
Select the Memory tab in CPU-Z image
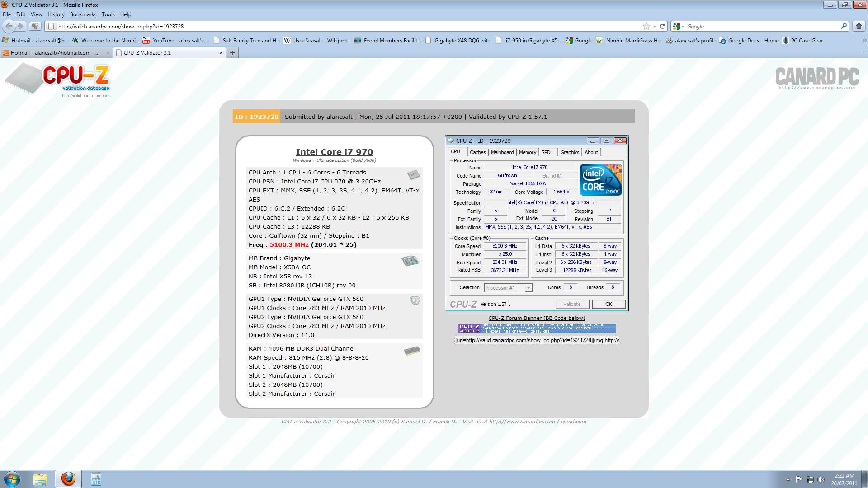(x=528, y=152)
